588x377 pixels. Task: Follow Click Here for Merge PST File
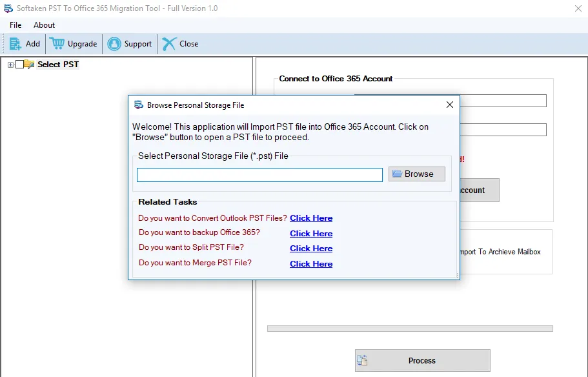(x=311, y=264)
